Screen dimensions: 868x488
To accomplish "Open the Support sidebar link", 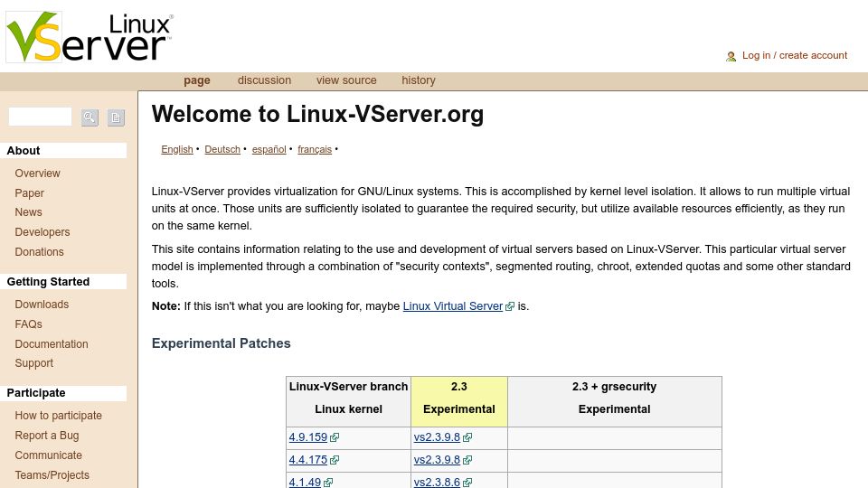I will [33, 363].
